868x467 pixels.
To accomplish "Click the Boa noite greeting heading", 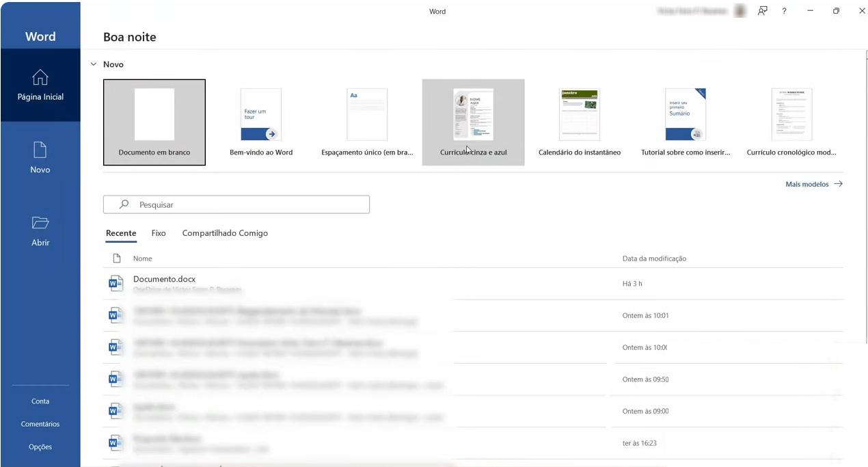I will (130, 37).
